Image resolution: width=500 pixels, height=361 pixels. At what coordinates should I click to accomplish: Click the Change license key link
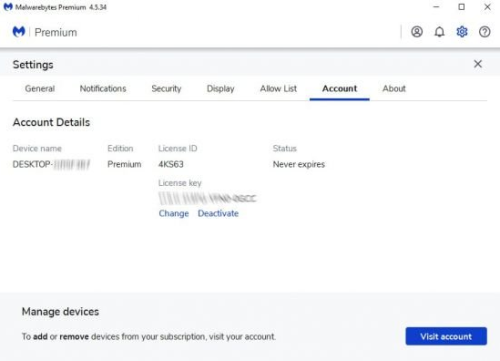[x=174, y=214]
